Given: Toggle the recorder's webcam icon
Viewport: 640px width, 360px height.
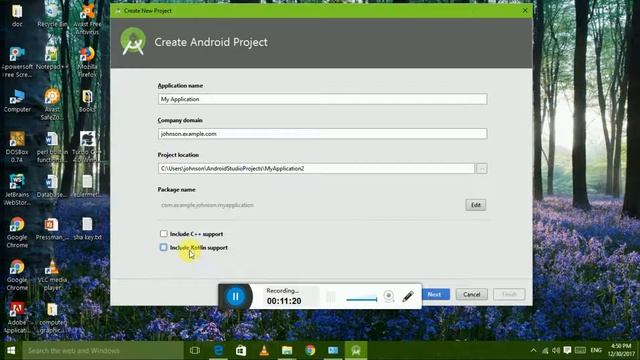Looking at the screenshot, I should coord(389,296).
